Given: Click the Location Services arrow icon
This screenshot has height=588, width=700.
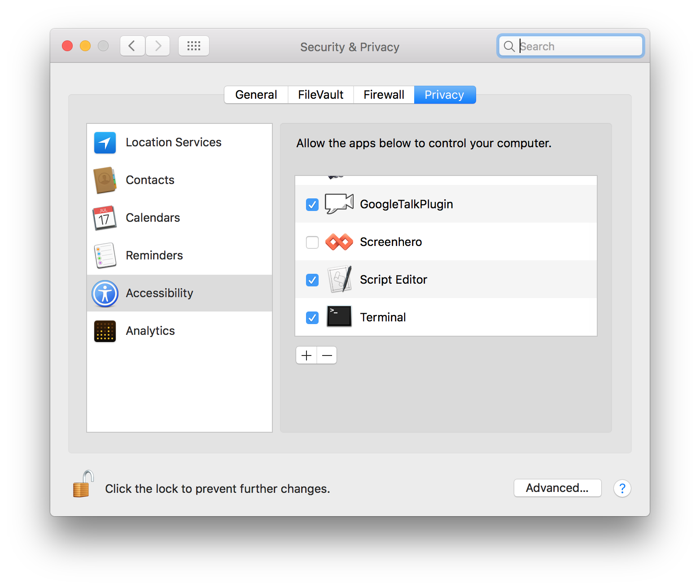Looking at the screenshot, I should tap(105, 143).
